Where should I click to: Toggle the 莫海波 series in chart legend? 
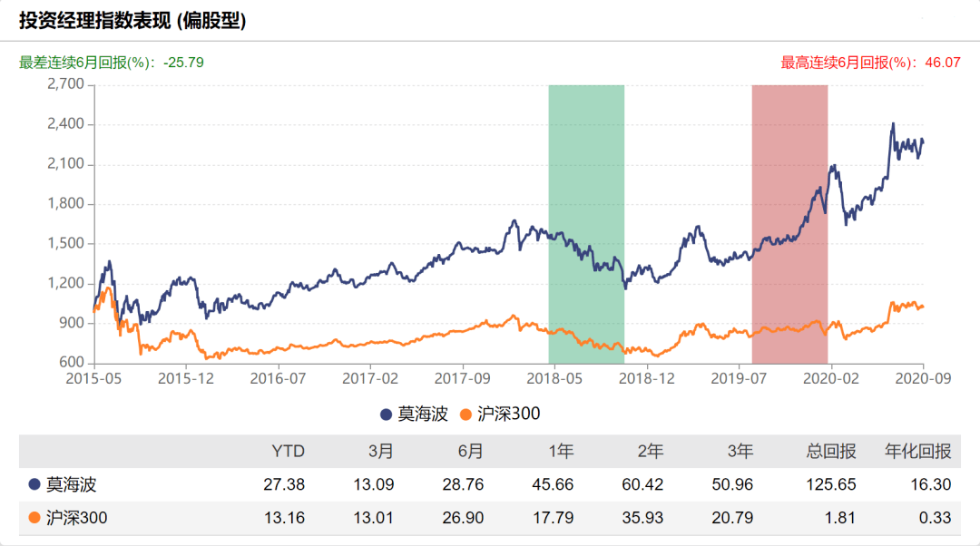(x=415, y=414)
